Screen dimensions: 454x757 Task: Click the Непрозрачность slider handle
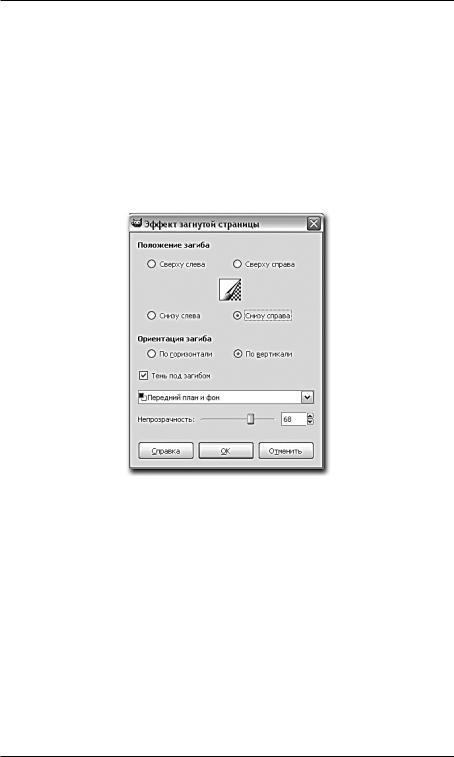pos(250,419)
